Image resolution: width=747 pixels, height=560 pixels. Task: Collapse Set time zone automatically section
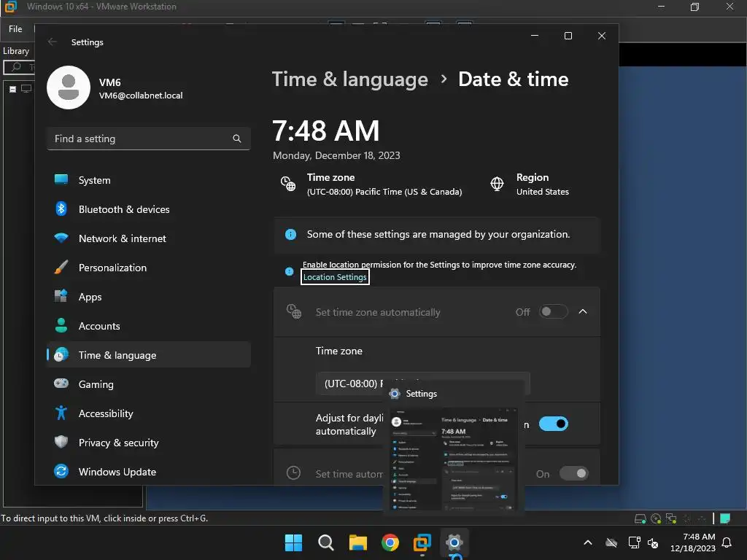click(583, 311)
